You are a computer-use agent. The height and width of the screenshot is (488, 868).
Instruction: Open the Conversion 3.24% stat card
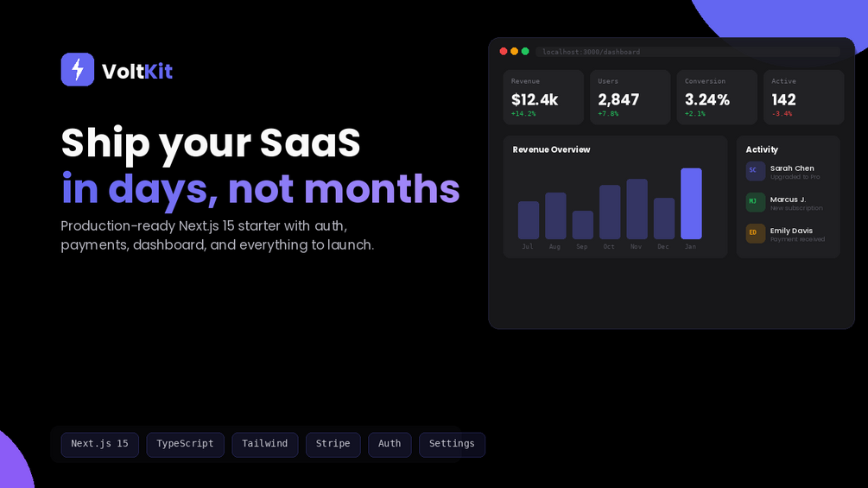pyautogui.click(x=717, y=97)
